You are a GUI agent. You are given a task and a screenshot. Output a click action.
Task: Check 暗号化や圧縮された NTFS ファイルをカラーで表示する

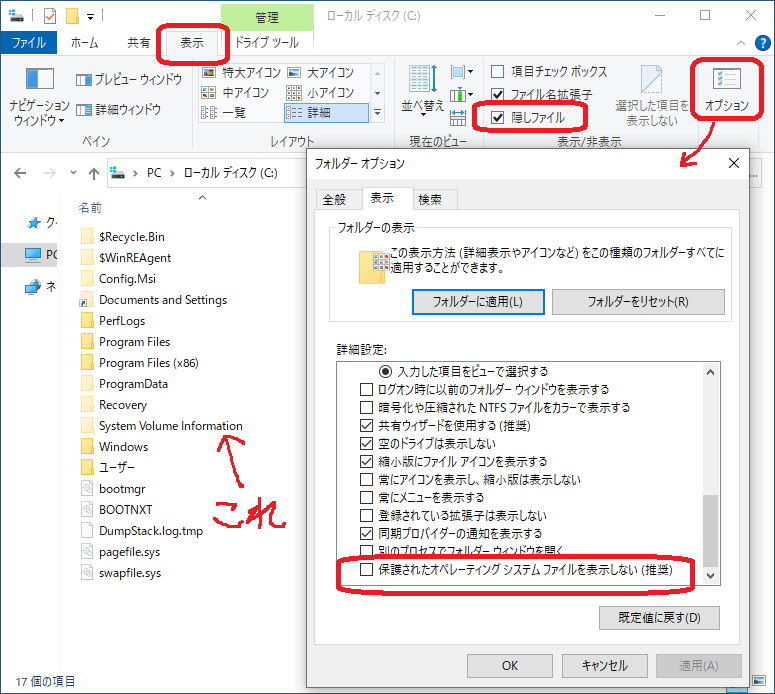(x=366, y=408)
